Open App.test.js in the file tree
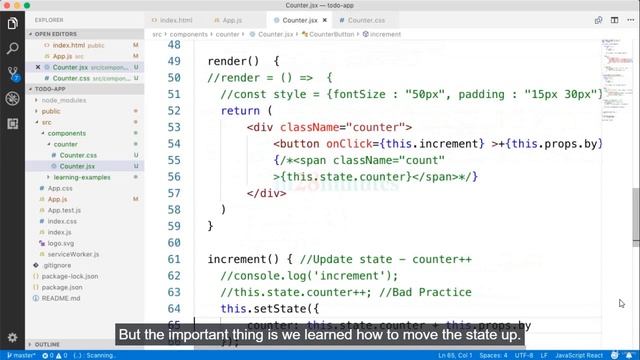 64,210
